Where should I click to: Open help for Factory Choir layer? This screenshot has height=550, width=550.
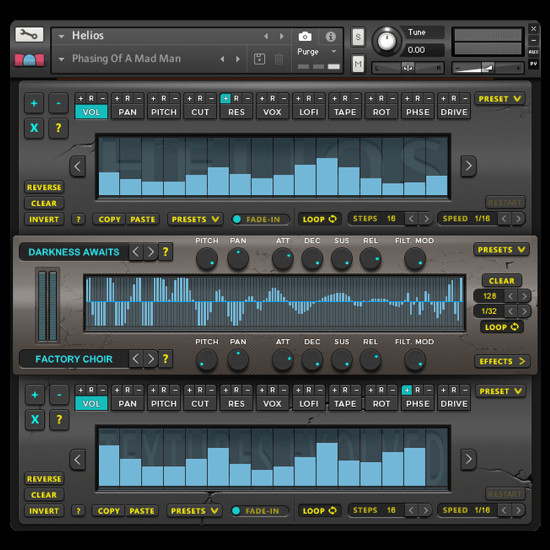click(x=166, y=359)
